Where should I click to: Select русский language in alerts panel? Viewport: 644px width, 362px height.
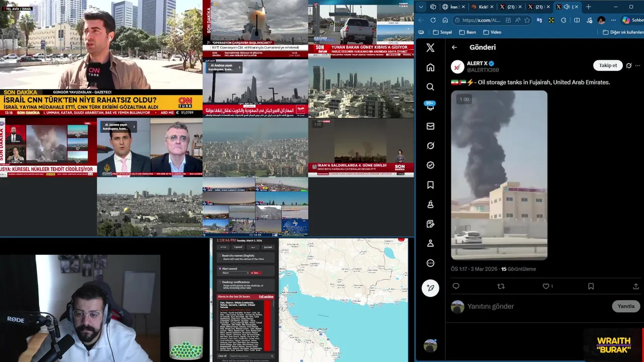click(268, 247)
